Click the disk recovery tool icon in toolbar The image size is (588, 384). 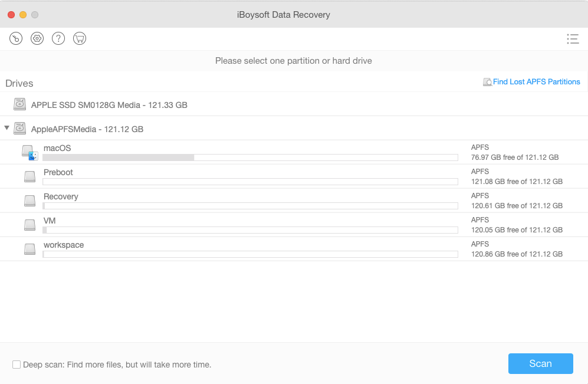tap(16, 38)
